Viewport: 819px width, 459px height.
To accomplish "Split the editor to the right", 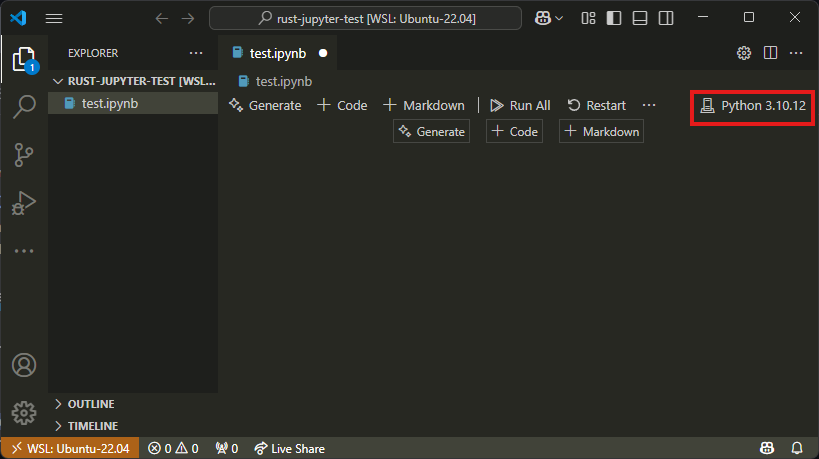I will pyautogui.click(x=770, y=53).
